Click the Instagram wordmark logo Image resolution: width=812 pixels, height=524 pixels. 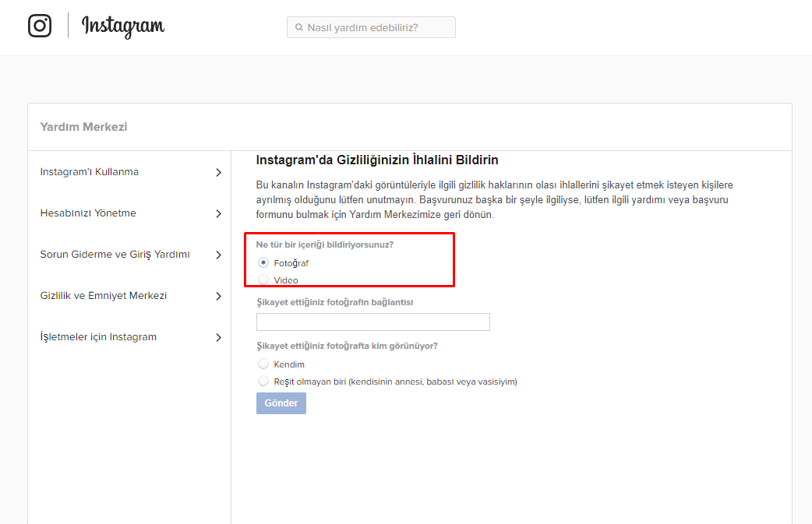pyautogui.click(x=123, y=26)
